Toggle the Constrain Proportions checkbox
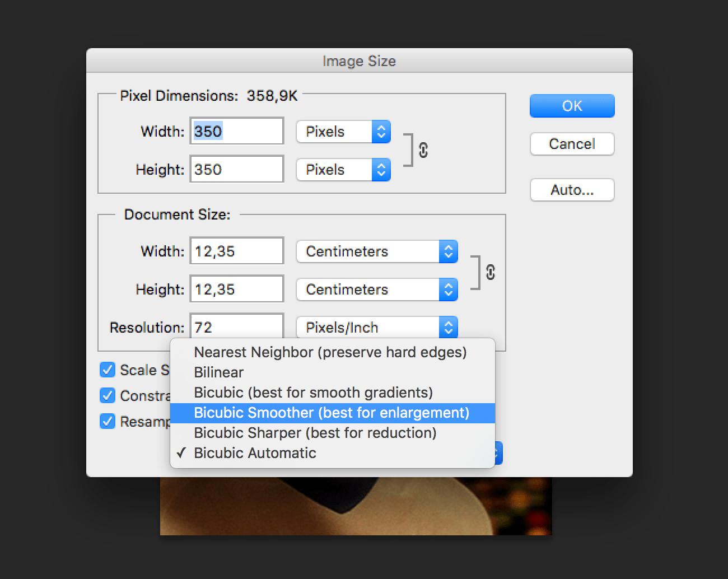 107,395
